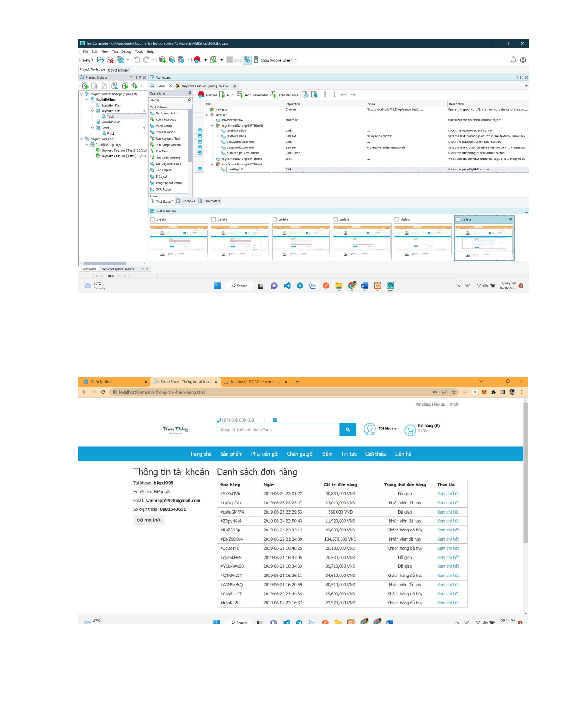Click the Tài khoản account icon

[370, 429]
